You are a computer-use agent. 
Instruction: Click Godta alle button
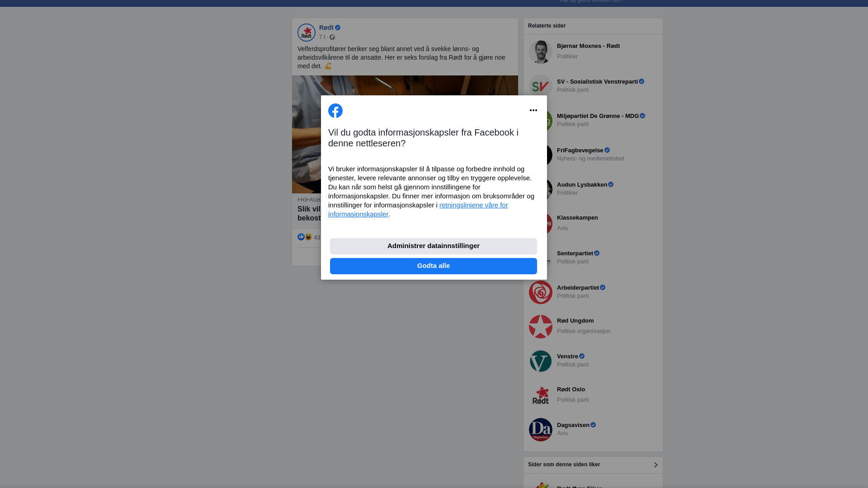(x=433, y=266)
